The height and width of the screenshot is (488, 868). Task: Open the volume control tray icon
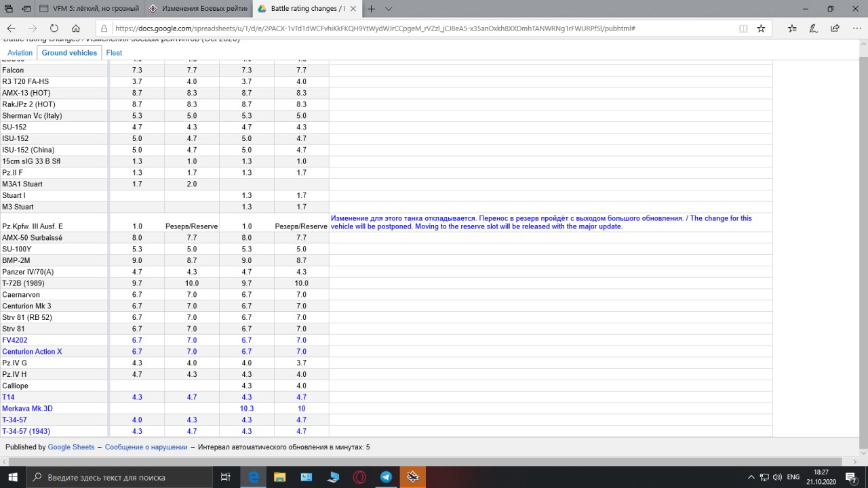777,477
